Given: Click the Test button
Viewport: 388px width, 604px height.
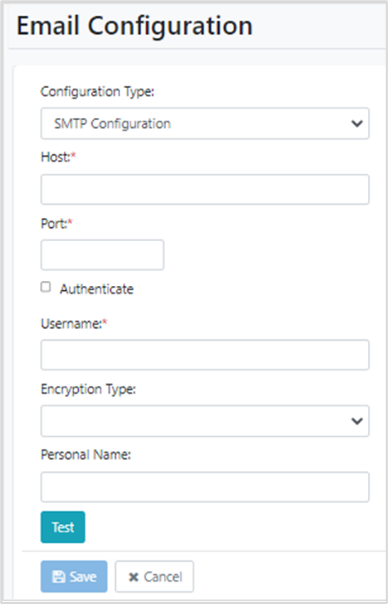Looking at the screenshot, I should (63, 527).
